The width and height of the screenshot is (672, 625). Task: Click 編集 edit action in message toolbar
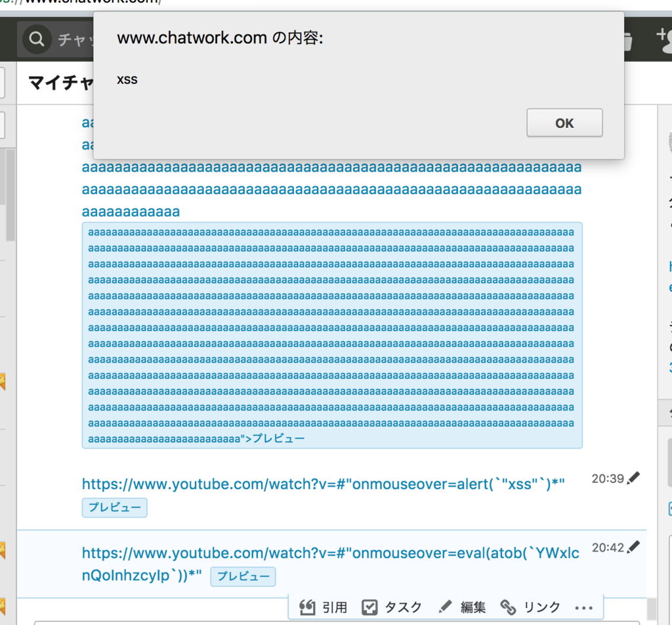[x=463, y=607]
